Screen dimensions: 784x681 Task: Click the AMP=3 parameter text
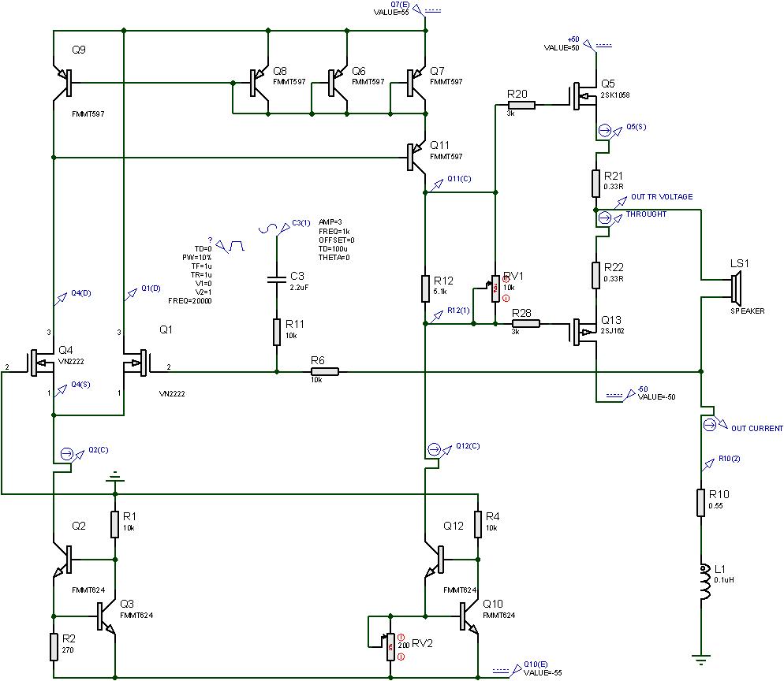click(330, 221)
